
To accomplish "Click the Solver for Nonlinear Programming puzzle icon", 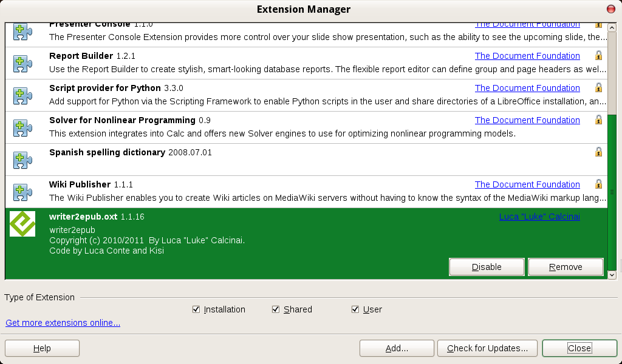I will coord(22,128).
